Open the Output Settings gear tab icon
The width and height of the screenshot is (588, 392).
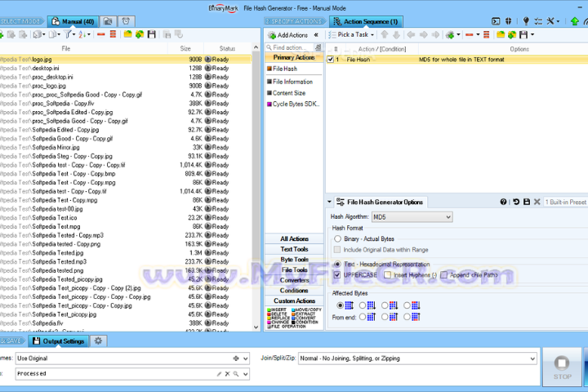coord(98,341)
